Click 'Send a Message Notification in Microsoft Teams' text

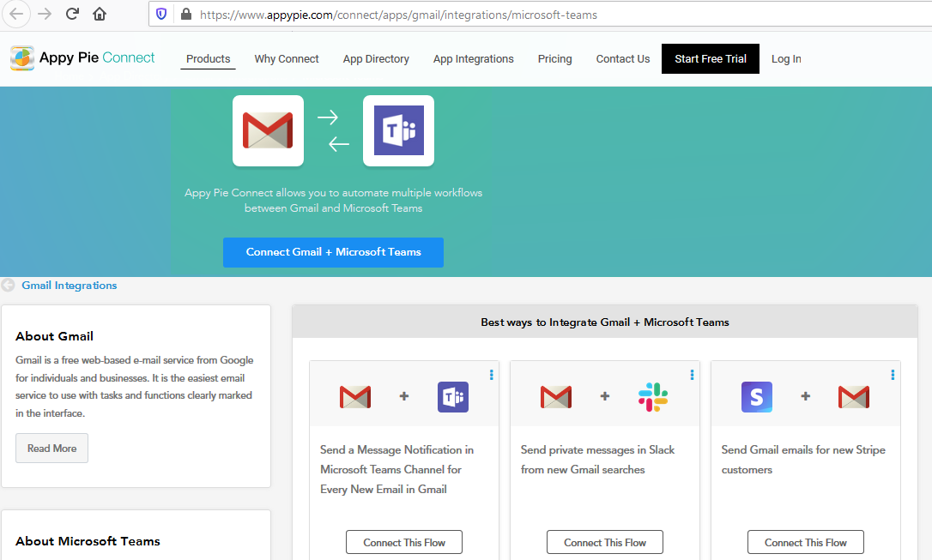[x=396, y=469]
